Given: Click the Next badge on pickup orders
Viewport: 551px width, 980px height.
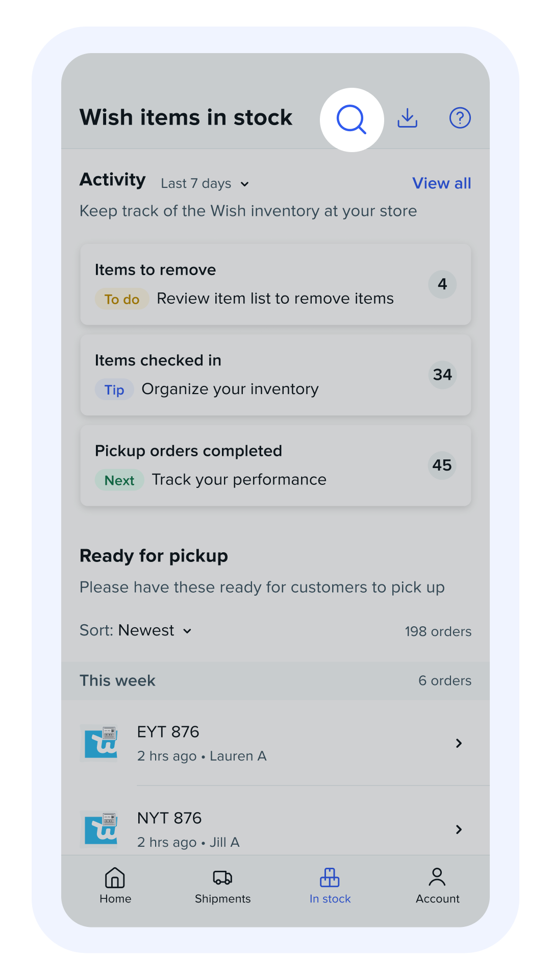Looking at the screenshot, I should pyautogui.click(x=119, y=480).
